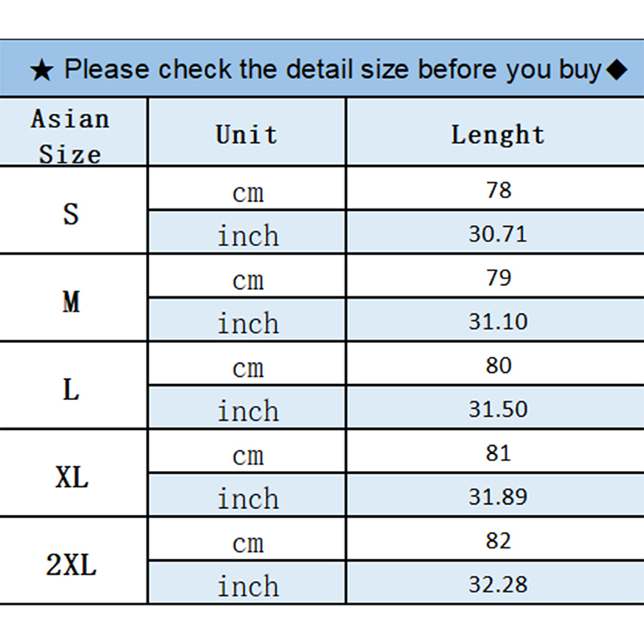The height and width of the screenshot is (644, 644).
Task: Click the 78 length value cell
Action: click(x=498, y=190)
